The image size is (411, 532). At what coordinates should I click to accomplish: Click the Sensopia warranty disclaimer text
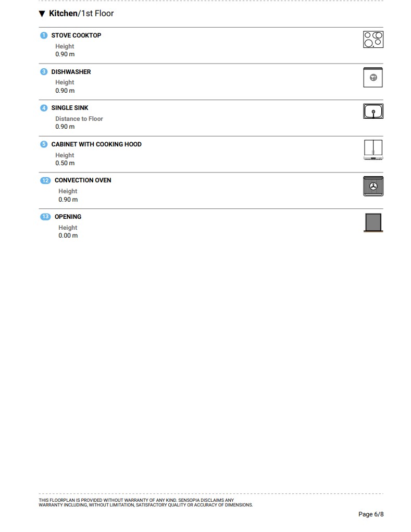tap(146, 503)
